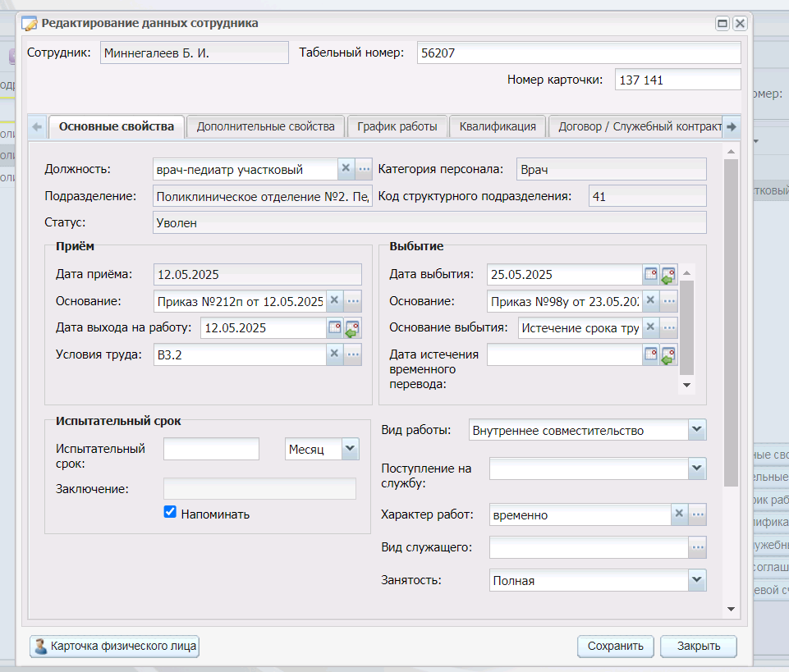Image resolution: width=789 pixels, height=672 pixels.
Task: Expand the Занятость dropdown
Action: click(696, 580)
